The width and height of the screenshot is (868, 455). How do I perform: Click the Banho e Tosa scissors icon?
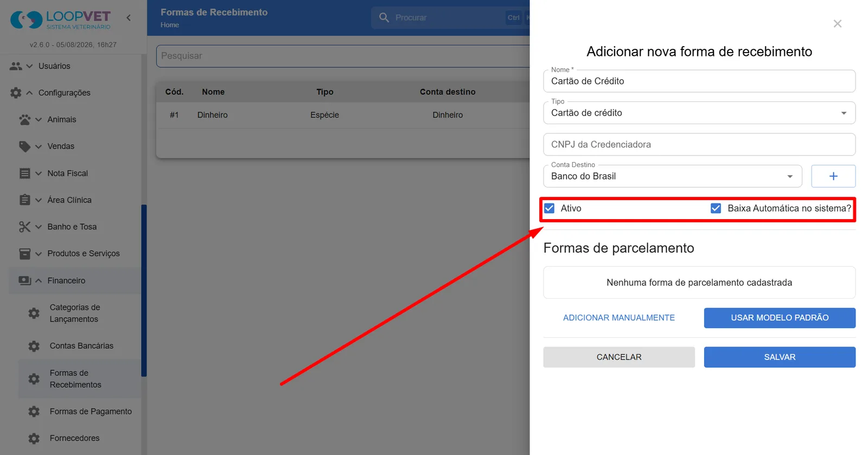[25, 227]
